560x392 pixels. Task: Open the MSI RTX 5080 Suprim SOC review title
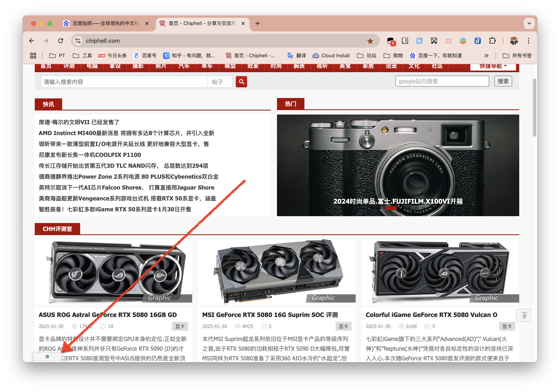(x=270, y=315)
